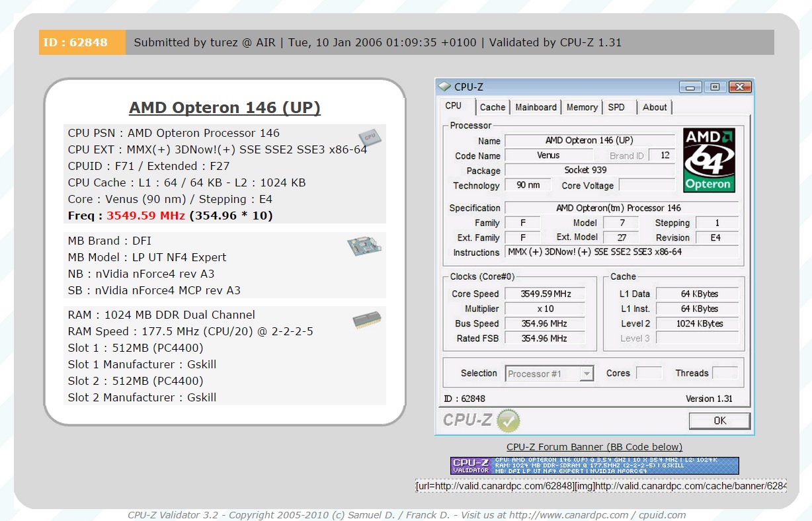Click the RAM stick icon beside RAM info

(x=368, y=320)
